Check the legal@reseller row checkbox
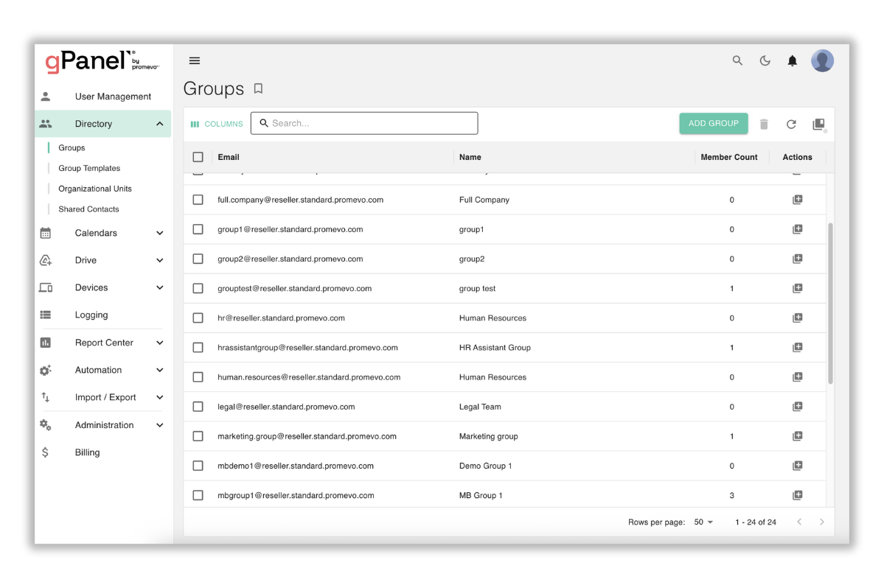This screenshot has width=884, height=588. (198, 407)
